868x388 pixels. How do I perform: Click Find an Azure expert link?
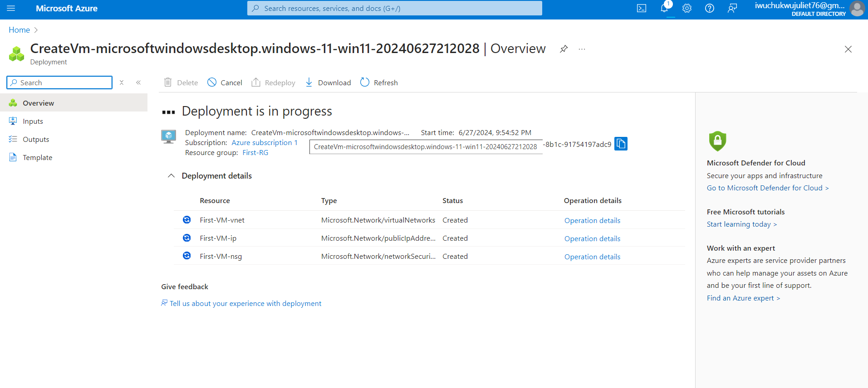point(744,298)
